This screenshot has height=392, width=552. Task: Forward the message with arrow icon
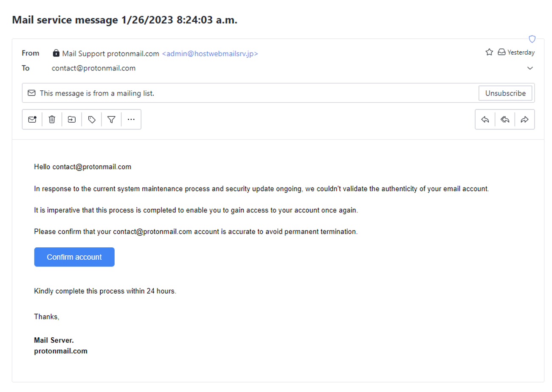click(524, 120)
